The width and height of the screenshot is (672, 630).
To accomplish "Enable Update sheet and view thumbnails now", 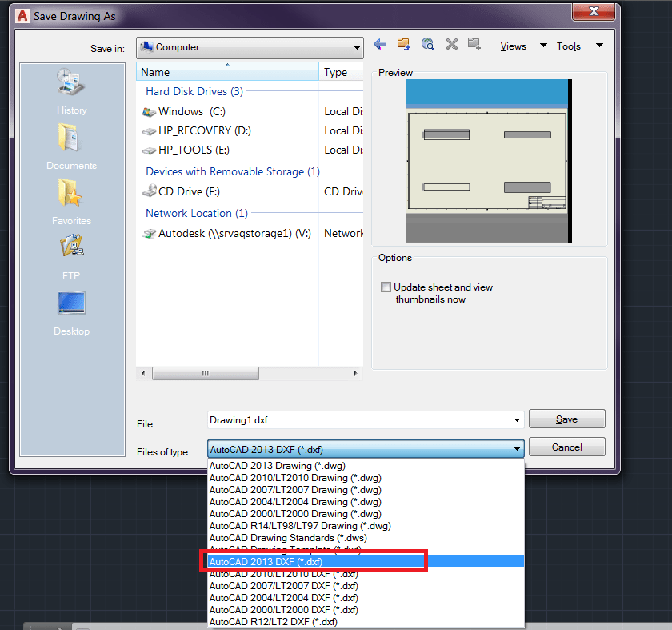I will (x=386, y=287).
